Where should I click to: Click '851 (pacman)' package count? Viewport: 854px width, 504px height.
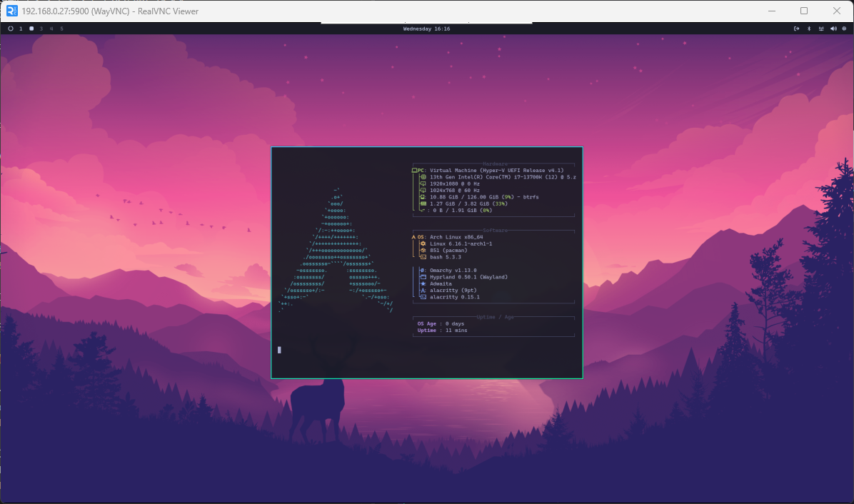pos(449,251)
